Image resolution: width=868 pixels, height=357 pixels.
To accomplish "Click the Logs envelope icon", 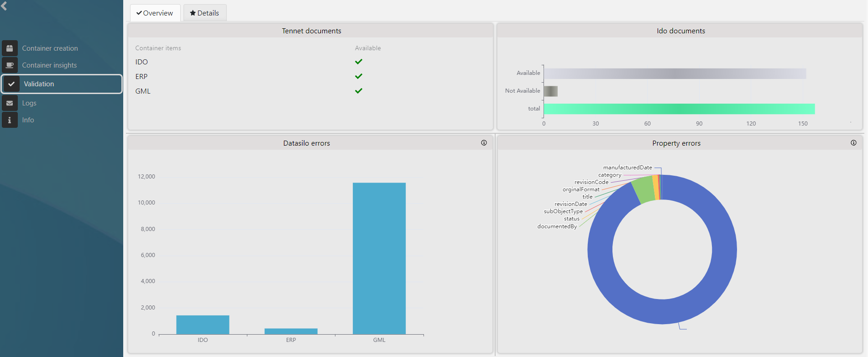I will 10,103.
